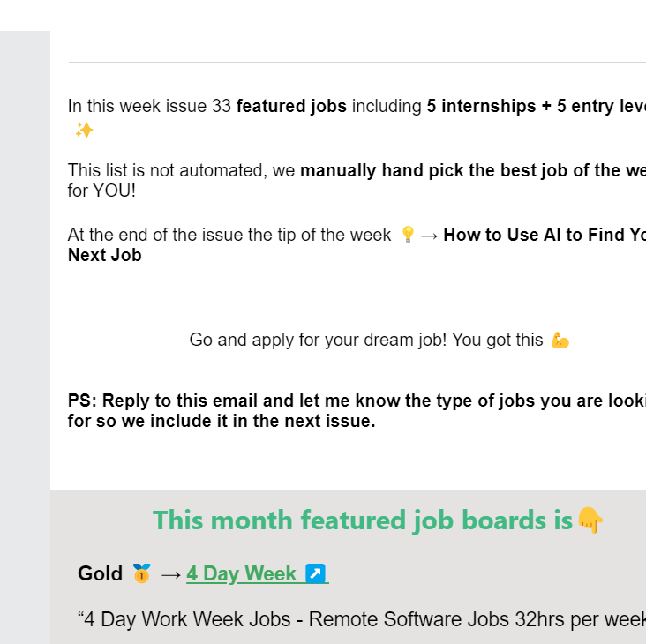Click the 'Gold' label
This screenshot has width=646, height=644.
tap(100, 573)
